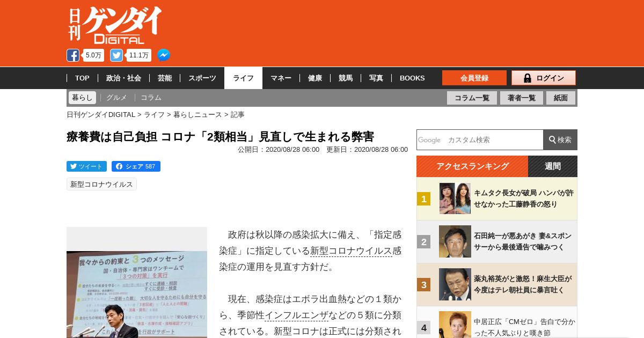Select the 暮らし sub-navigation item
The height and width of the screenshot is (338, 644).
[x=82, y=98]
